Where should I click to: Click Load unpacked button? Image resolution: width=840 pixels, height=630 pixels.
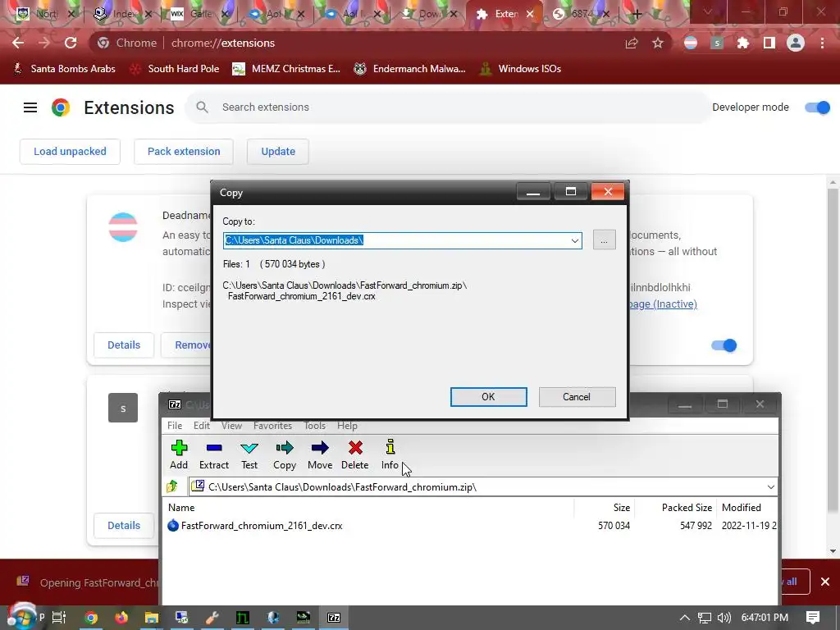click(x=71, y=152)
